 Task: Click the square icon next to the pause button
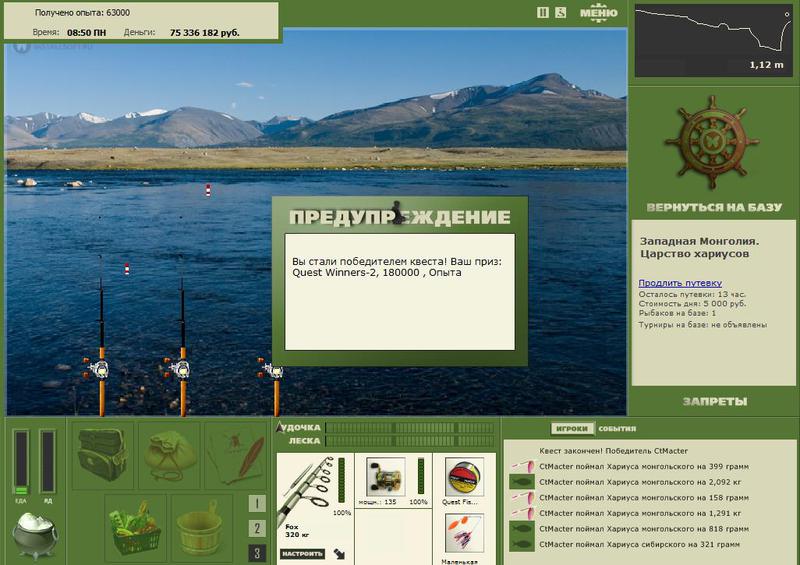(x=560, y=12)
